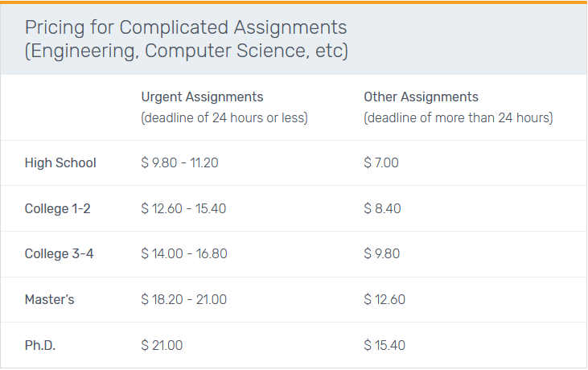Click the deadline of more than 24 hours note
This screenshot has height=370, width=588.
click(458, 117)
